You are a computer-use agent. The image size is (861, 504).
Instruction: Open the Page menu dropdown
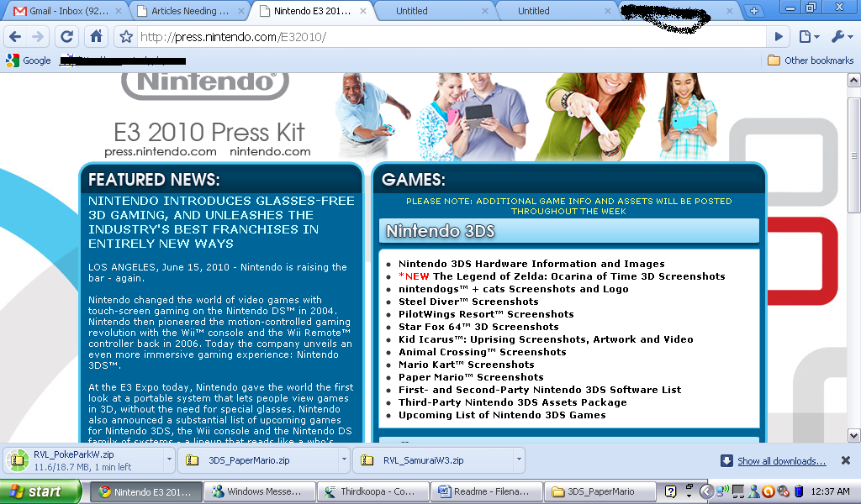[x=809, y=37]
